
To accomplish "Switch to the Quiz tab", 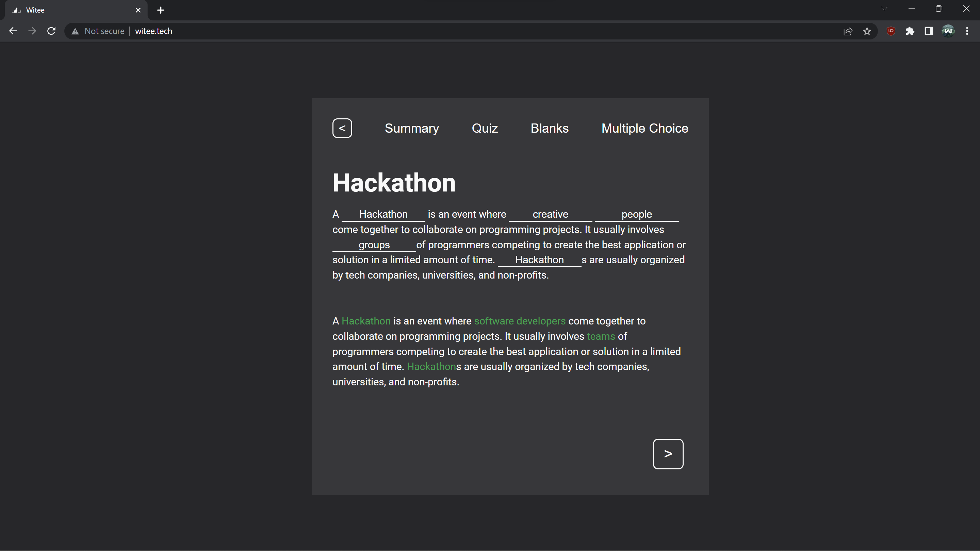I will [x=485, y=128].
